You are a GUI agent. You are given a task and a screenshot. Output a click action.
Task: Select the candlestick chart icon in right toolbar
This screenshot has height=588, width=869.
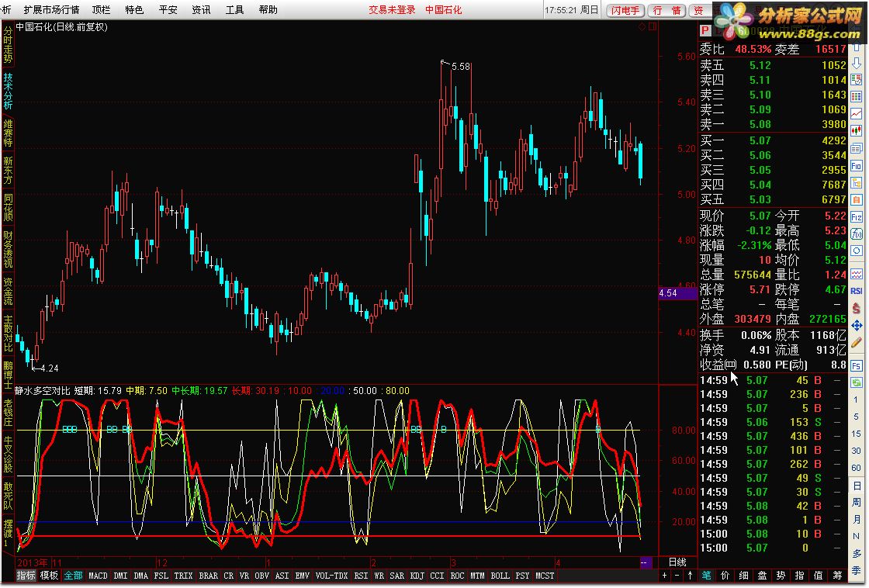point(857,131)
